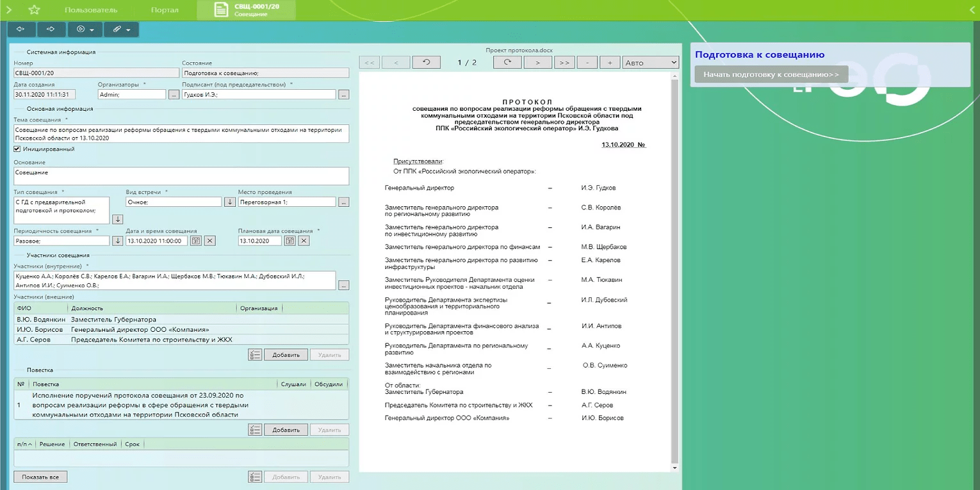
Task: Rotate document clockwise in the viewer
Action: [x=507, y=62]
